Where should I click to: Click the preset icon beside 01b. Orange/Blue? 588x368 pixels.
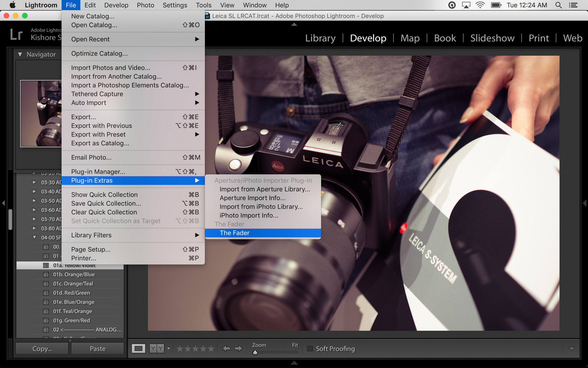(x=46, y=274)
